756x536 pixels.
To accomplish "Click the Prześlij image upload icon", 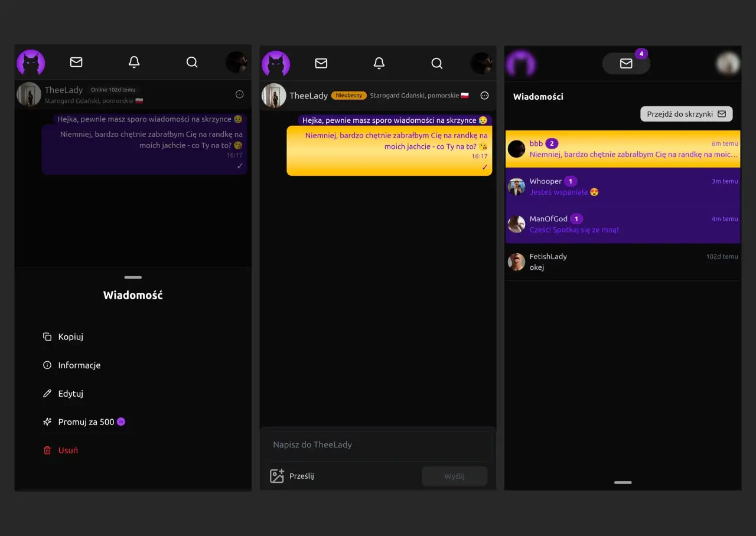I will coord(277,476).
